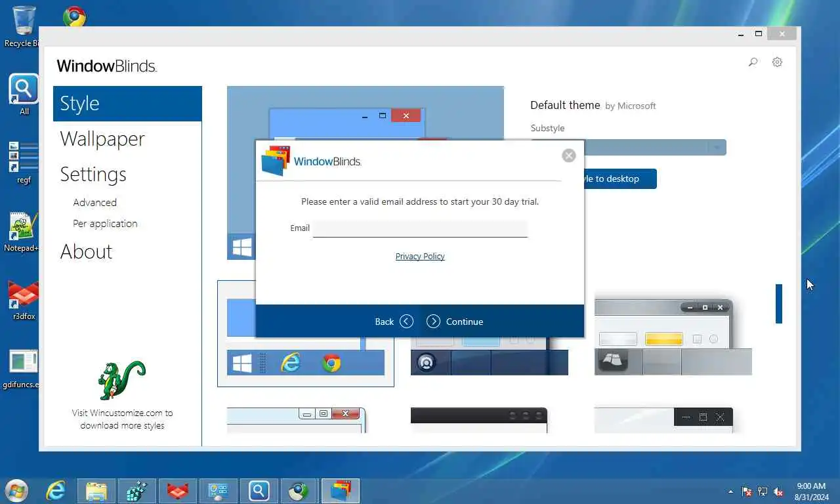Image resolution: width=840 pixels, height=504 pixels.
Task: Select the All search desktop shortcut
Action: coord(24,94)
